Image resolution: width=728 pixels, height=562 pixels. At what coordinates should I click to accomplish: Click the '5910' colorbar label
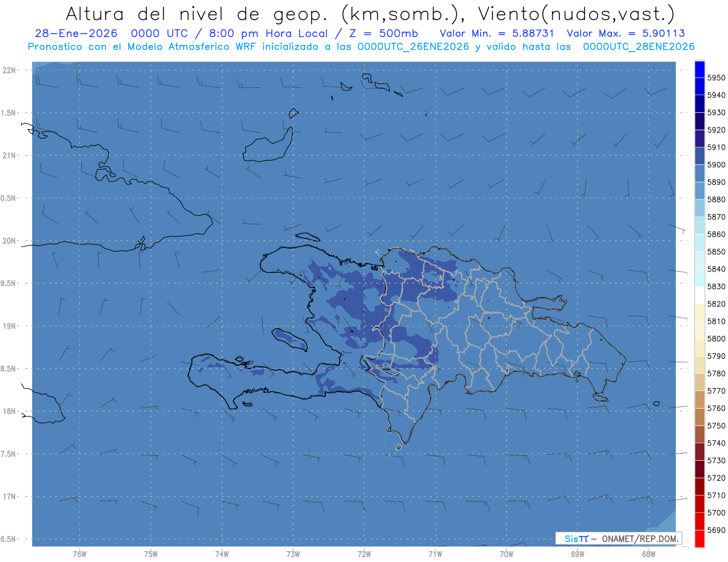(x=716, y=147)
